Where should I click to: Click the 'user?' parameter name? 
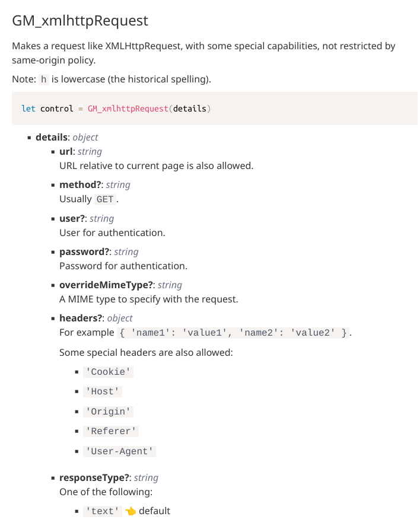pos(72,218)
